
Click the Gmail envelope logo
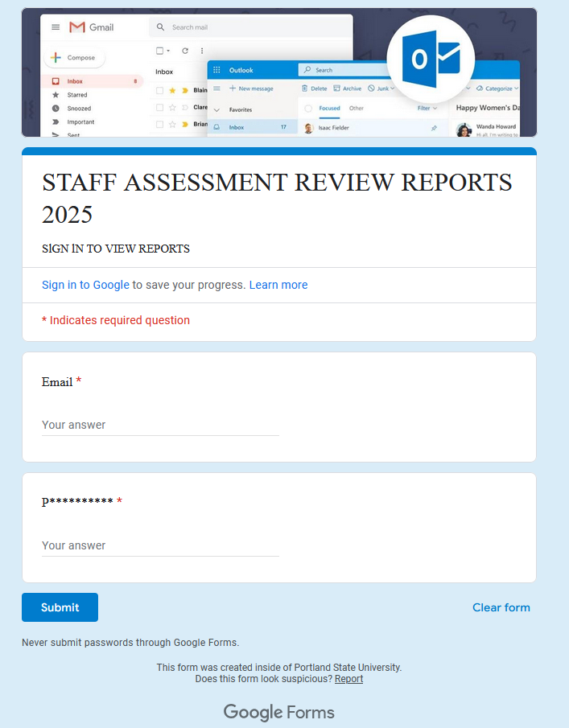click(x=77, y=27)
